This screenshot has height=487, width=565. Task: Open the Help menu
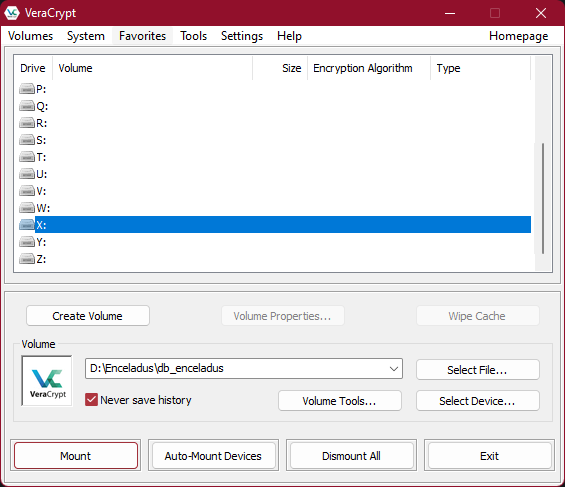coord(289,36)
